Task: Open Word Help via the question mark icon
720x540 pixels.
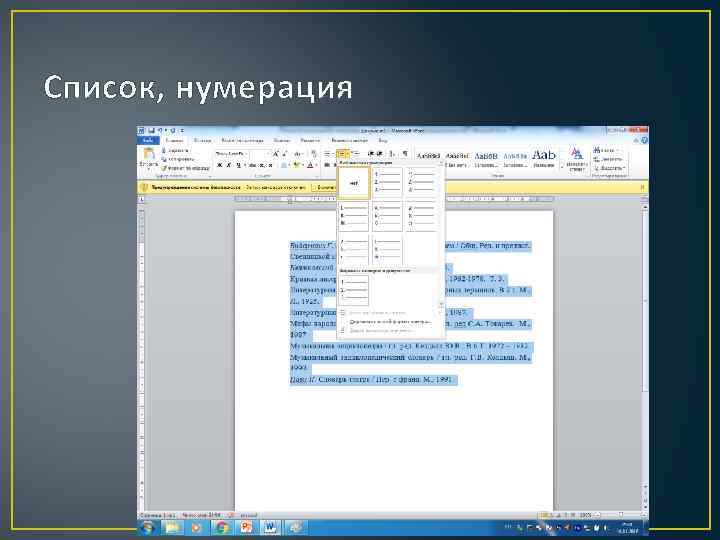Action: click(644, 140)
